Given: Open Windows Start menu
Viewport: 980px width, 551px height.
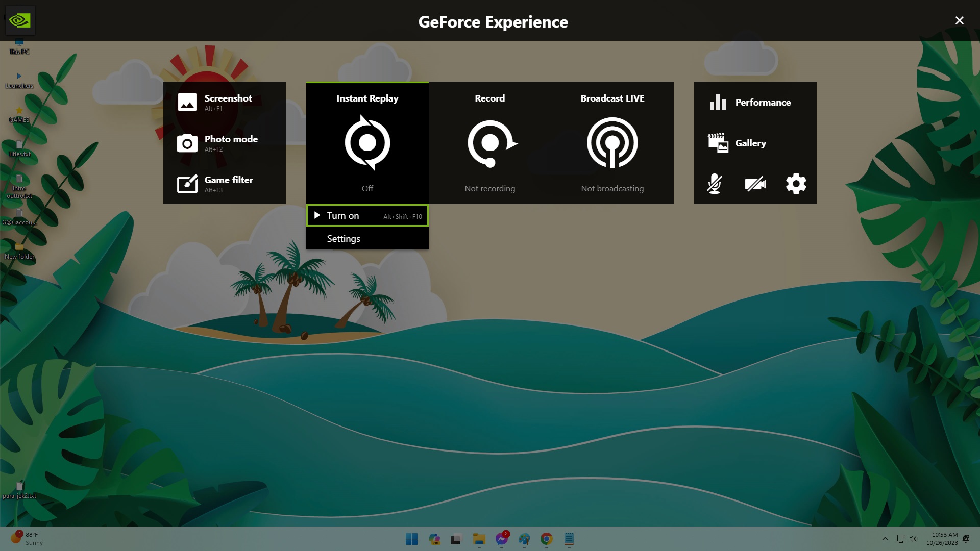Looking at the screenshot, I should (411, 539).
